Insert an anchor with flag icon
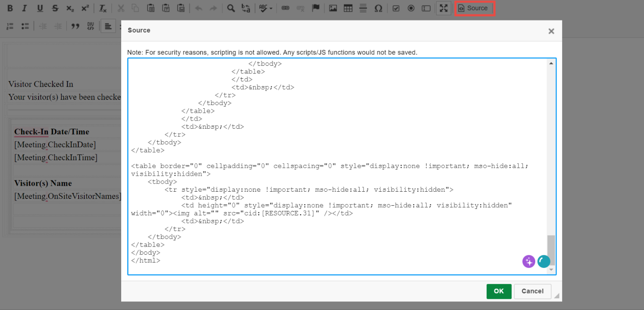 click(316, 8)
